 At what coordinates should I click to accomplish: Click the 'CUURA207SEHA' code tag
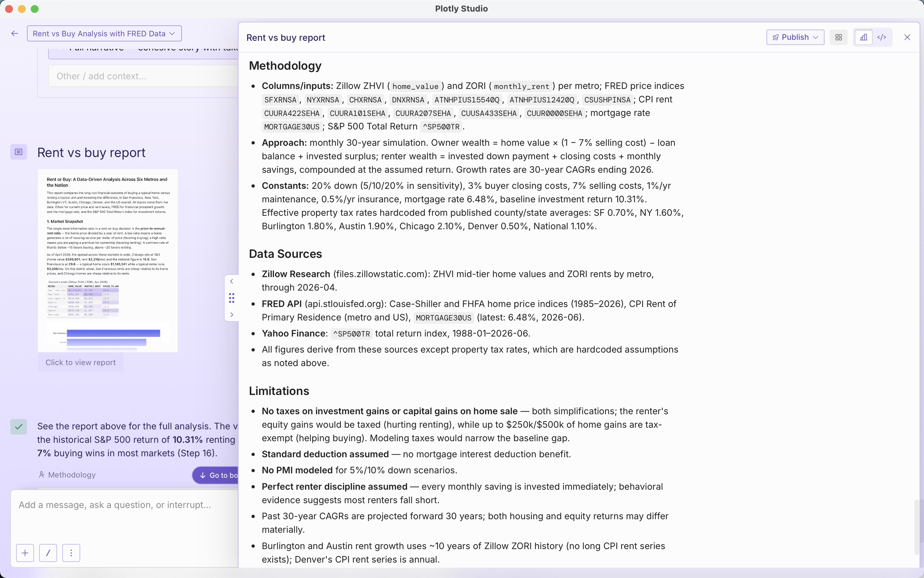(423, 114)
